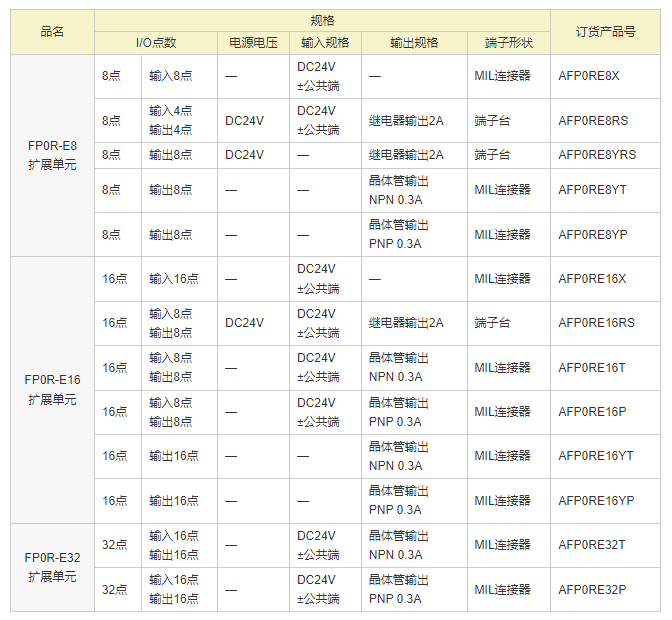Click product number AFP0RE16YT

(x=596, y=456)
